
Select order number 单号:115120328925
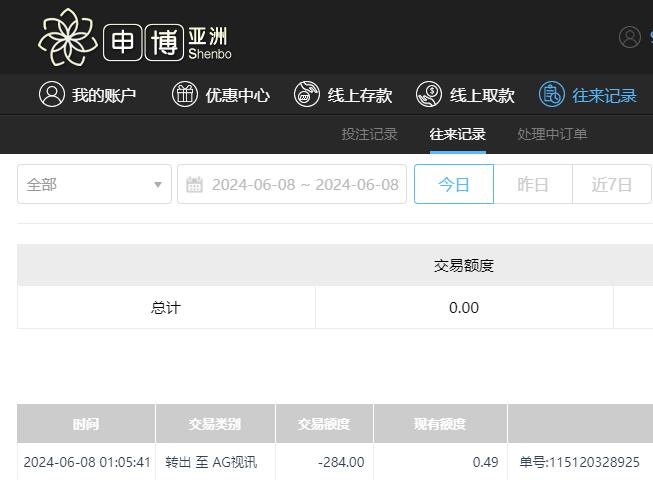[579, 462]
